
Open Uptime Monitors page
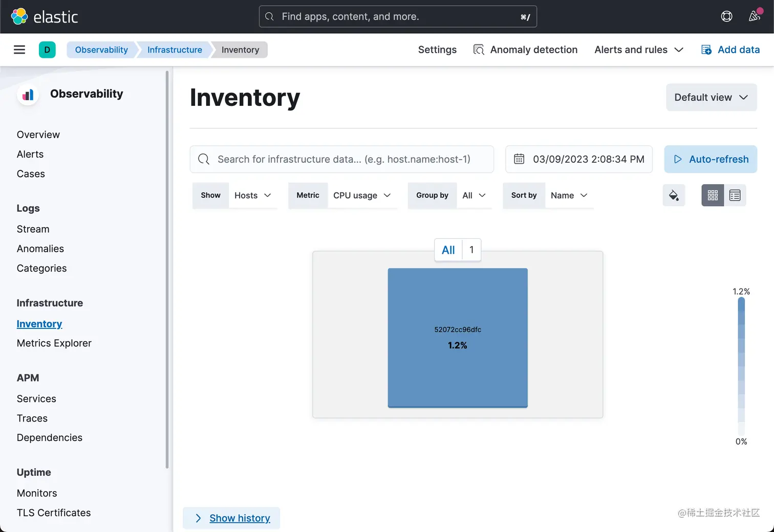pos(37,493)
